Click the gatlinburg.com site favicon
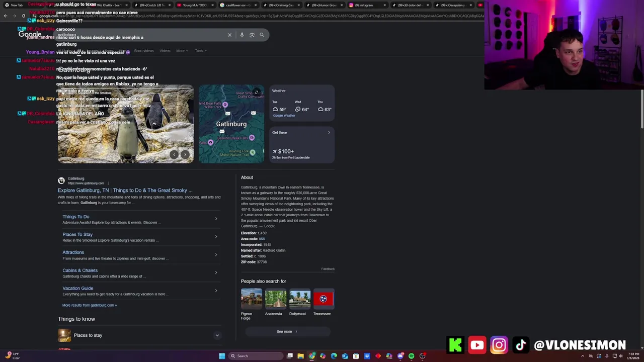Image resolution: width=644 pixels, height=362 pixels. point(61,180)
